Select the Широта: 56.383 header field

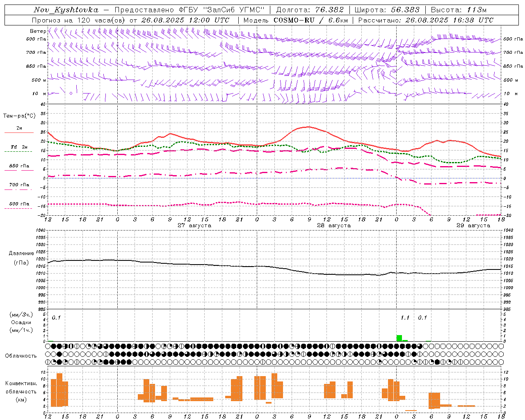coord(387,10)
